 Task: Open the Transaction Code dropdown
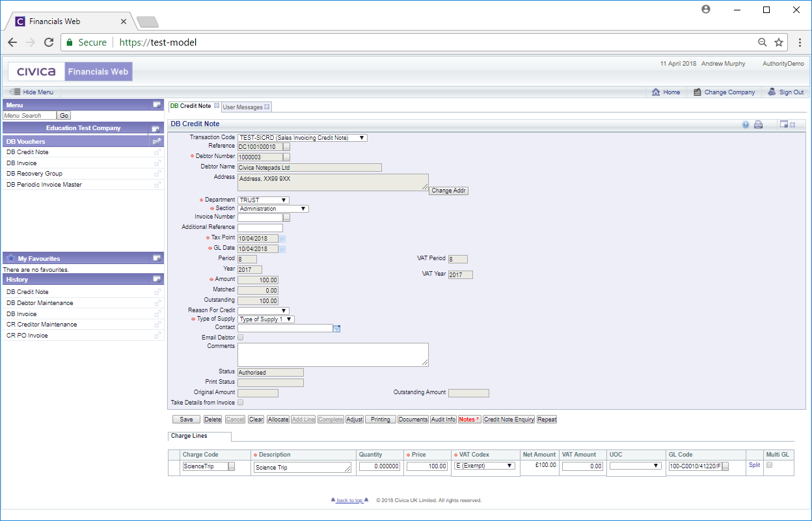click(x=303, y=138)
